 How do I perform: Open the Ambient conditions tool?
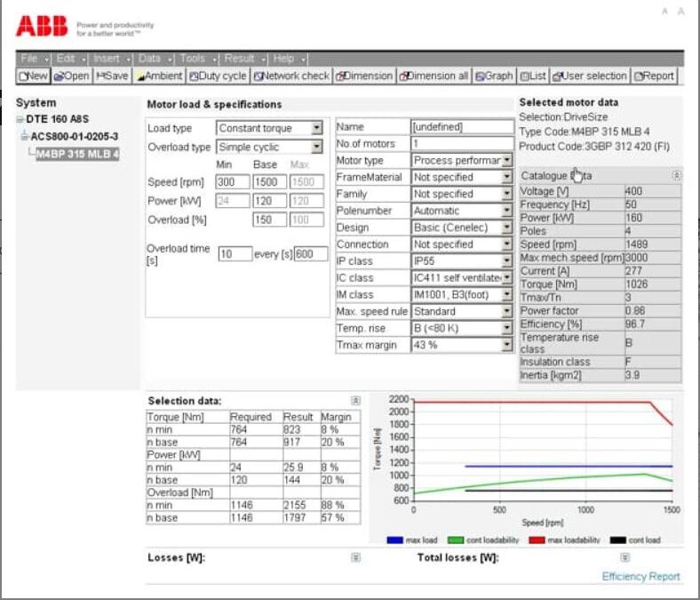[x=159, y=76]
